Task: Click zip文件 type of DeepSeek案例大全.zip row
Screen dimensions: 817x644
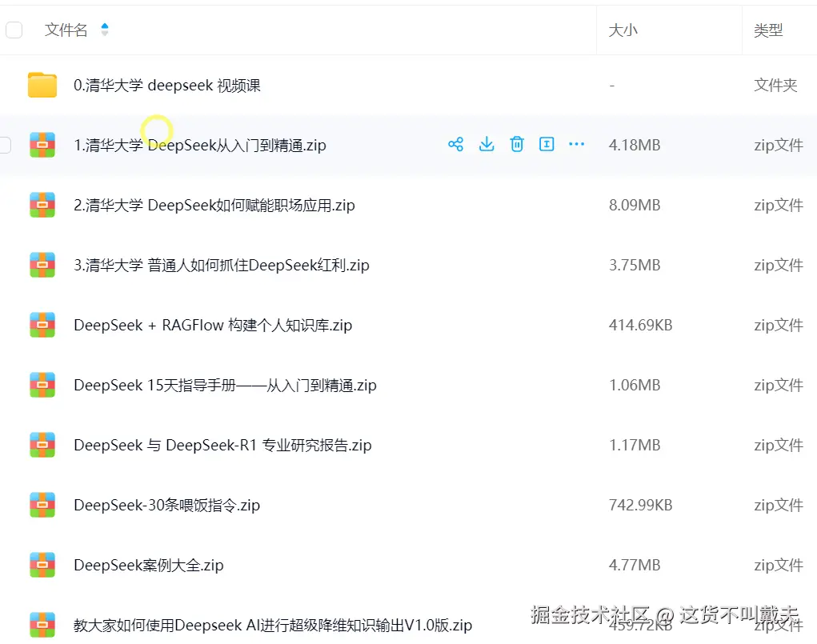Action: (779, 564)
